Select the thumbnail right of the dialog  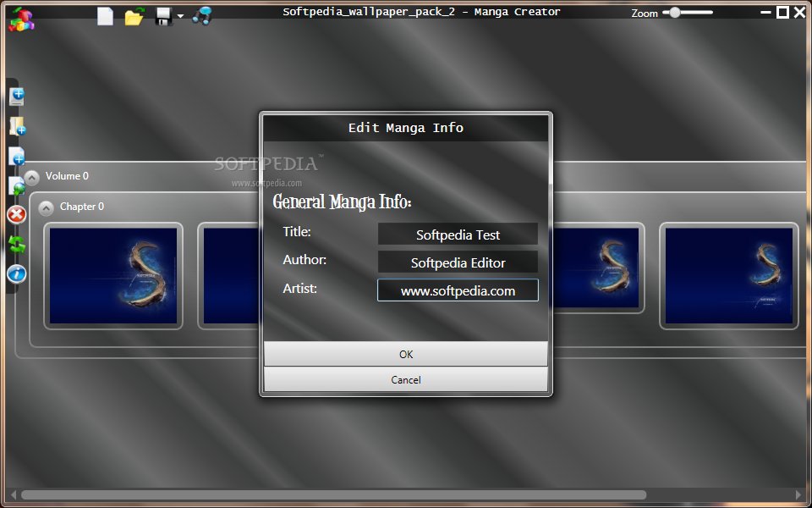coord(598,268)
